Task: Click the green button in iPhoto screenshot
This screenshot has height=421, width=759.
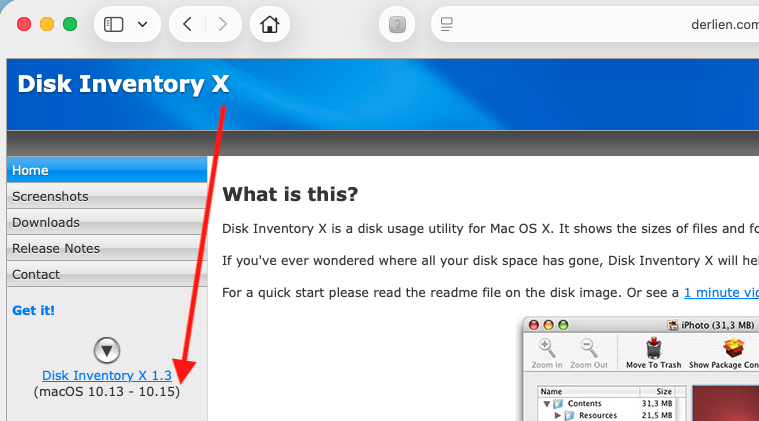Action: point(563,325)
